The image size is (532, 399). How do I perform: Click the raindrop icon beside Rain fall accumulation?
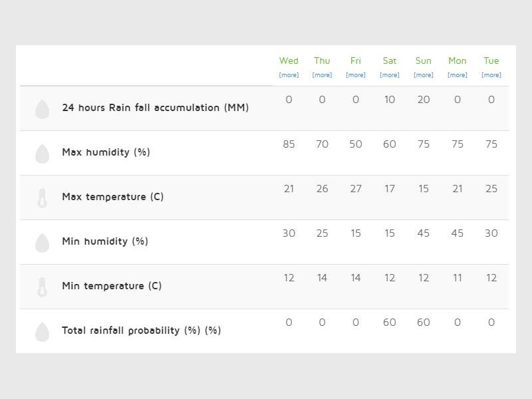tap(42, 109)
